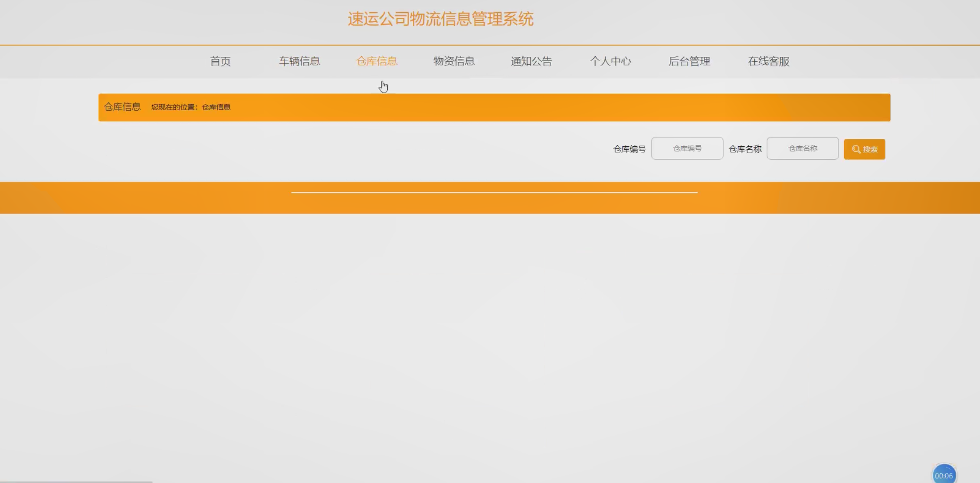Click the blue 00:06 timer badge
Viewport: 980px width, 483px height.
click(944, 475)
